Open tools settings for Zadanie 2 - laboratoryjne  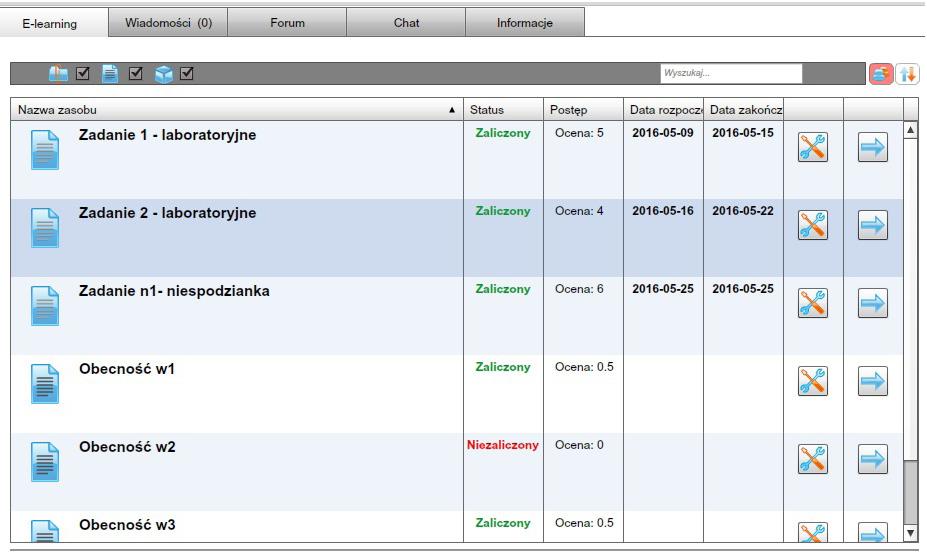click(812, 225)
